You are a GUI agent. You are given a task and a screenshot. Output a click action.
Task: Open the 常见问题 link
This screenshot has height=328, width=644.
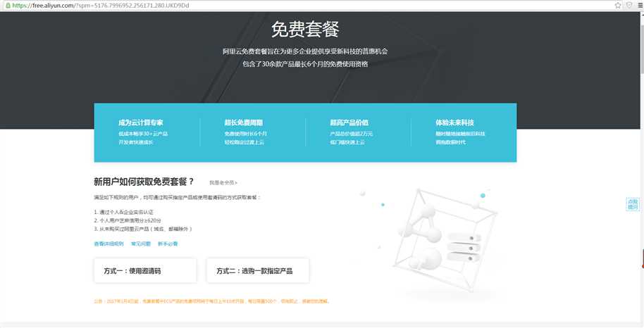[141, 244]
